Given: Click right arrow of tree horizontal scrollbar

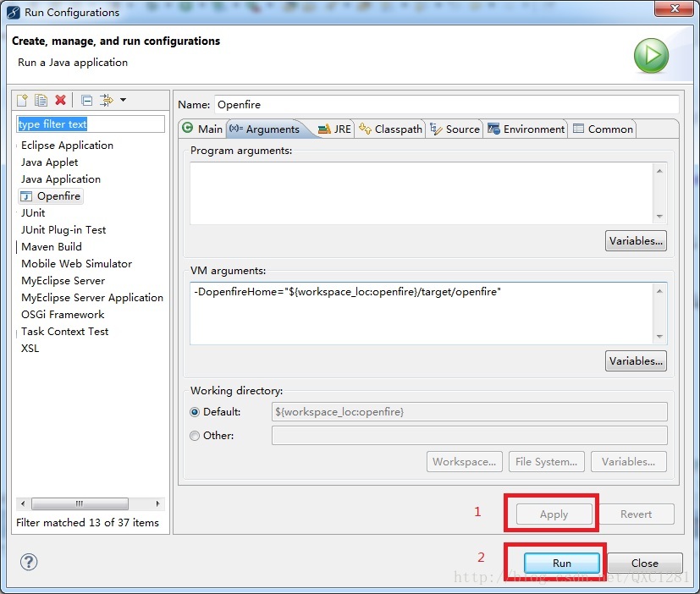Looking at the screenshot, I should [x=157, y=503].
